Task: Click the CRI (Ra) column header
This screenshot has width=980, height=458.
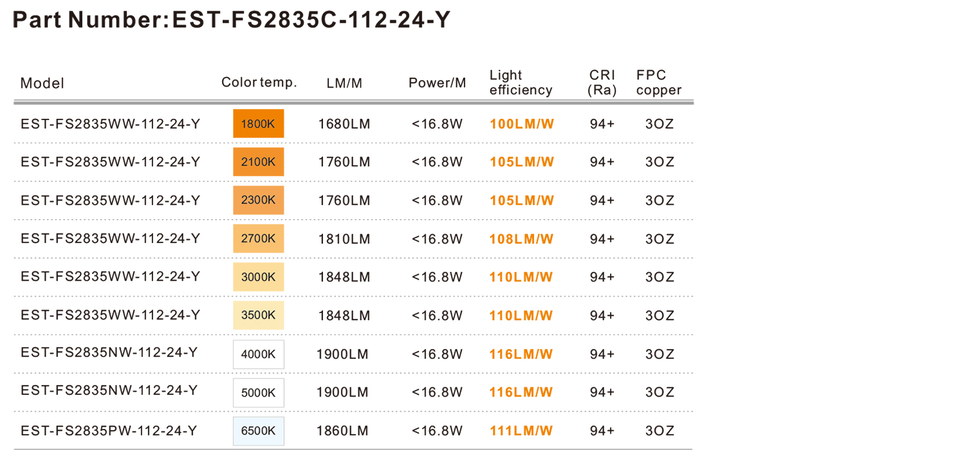Action: click(602, 82)
